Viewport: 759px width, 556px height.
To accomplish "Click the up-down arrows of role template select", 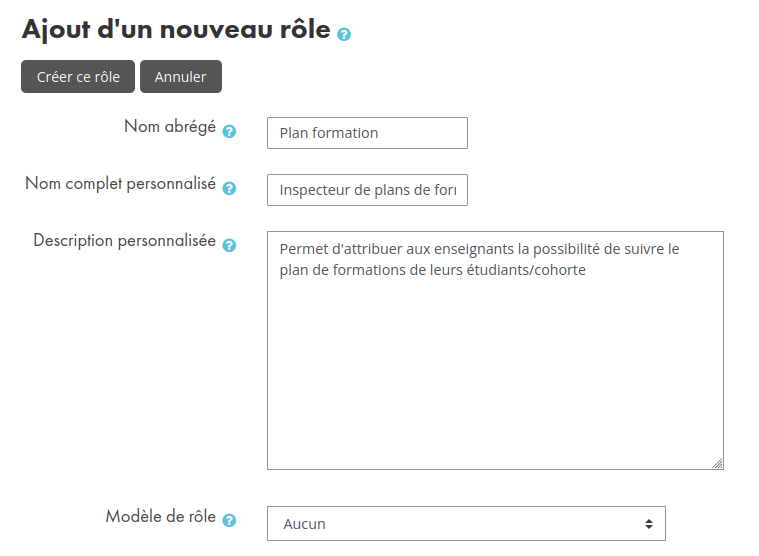I will tap(649, 524).
